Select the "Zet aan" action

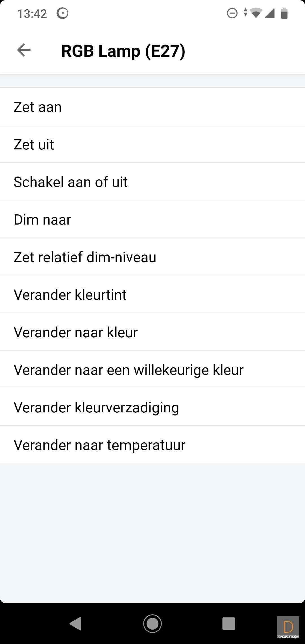pos(152,106)
